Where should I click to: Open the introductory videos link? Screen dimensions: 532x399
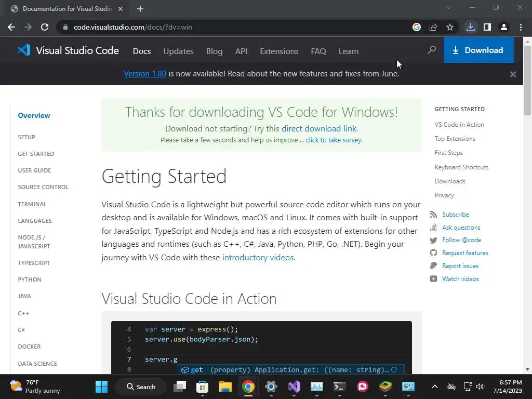258,258
